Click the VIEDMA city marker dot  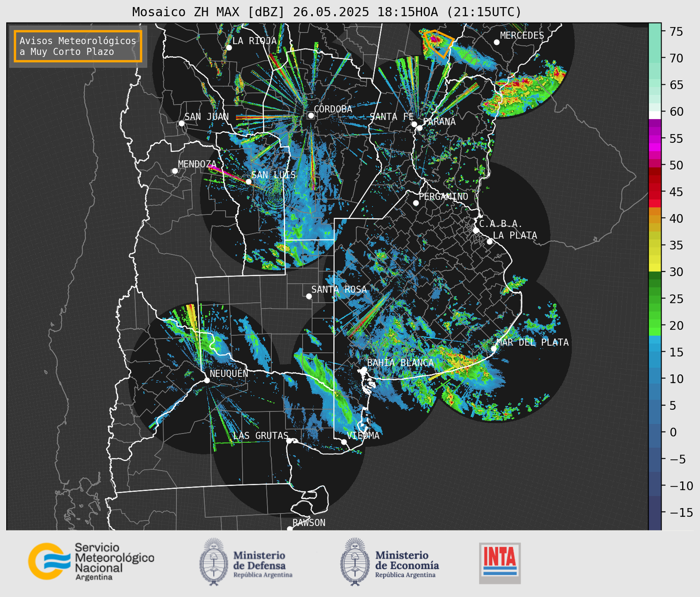point(344,442)
